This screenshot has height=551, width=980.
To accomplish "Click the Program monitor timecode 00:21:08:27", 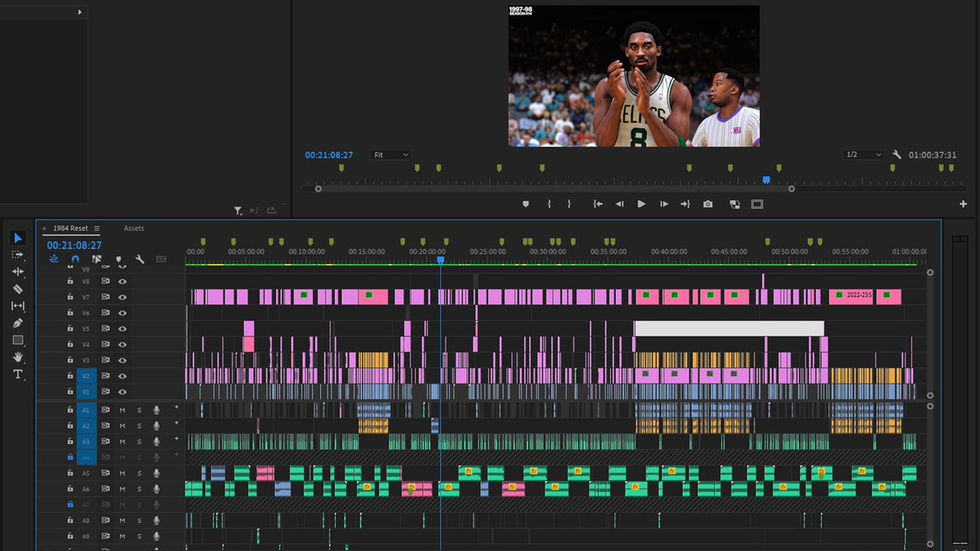I will pyautogui.click(x=329, y=155).
